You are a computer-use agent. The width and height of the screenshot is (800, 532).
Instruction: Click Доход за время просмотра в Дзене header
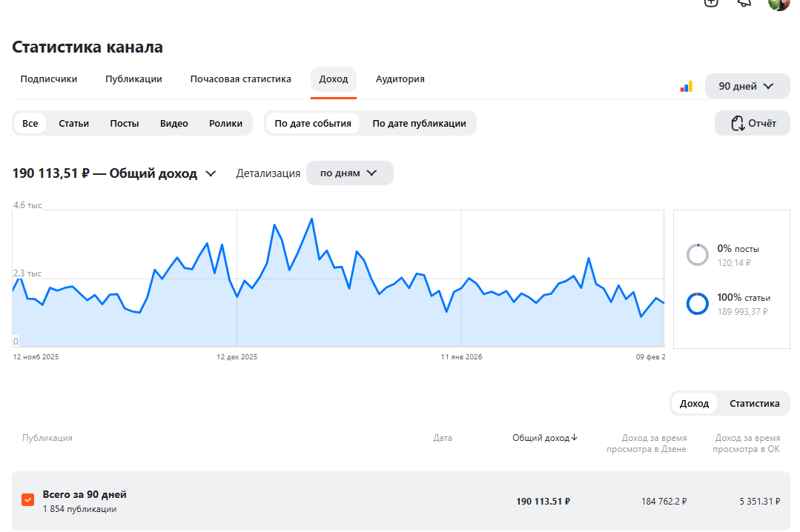click(x=647, y=443)
